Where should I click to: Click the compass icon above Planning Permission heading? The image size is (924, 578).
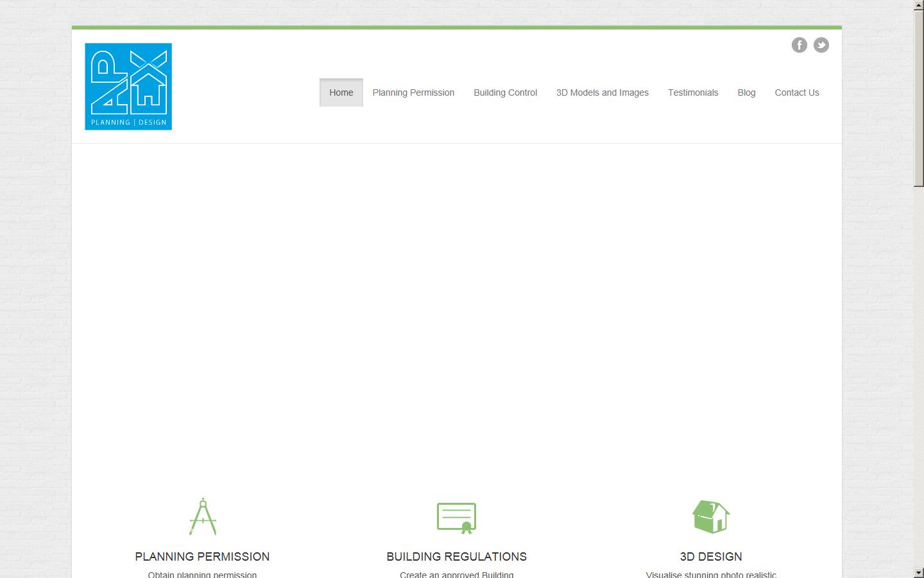click(203, 517)
